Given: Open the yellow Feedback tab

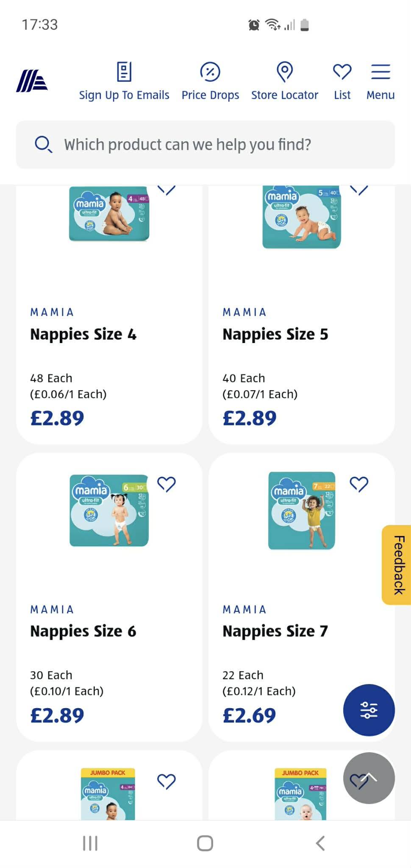Looking at the screenshot, I should pos(397,565).
